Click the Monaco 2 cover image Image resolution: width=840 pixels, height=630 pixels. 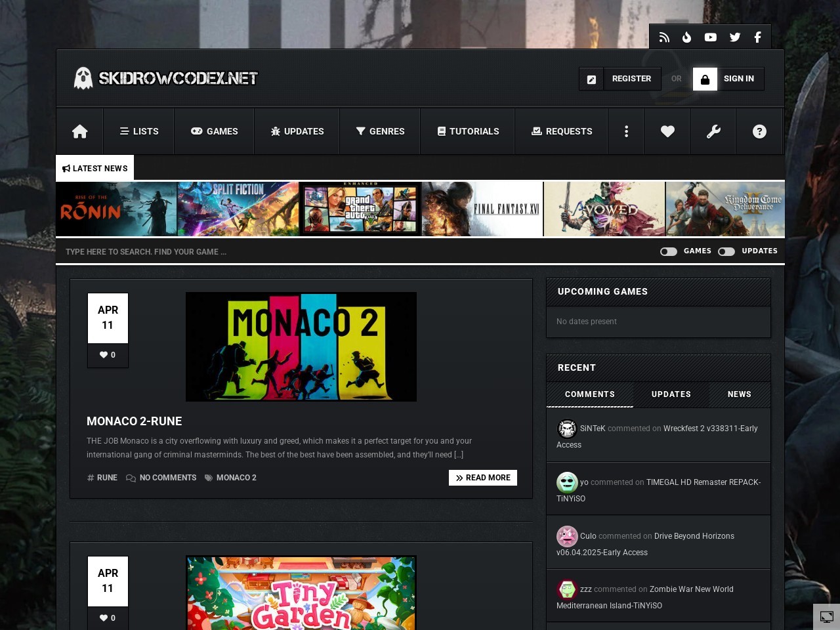coord(301,346)
